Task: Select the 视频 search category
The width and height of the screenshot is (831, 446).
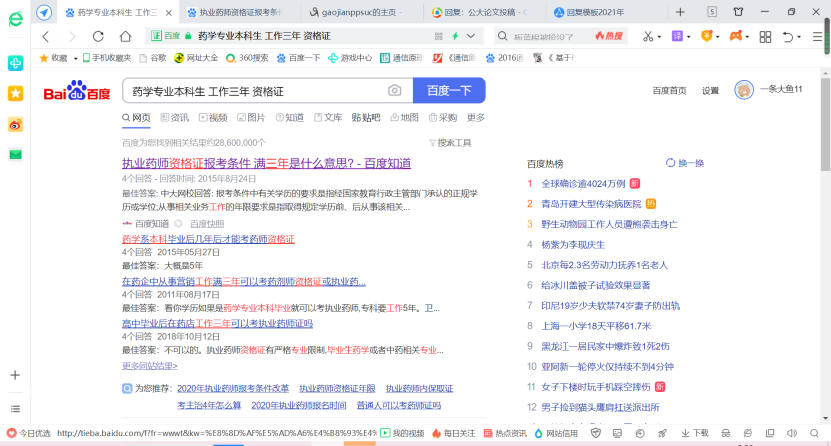Action: [213, 118]
